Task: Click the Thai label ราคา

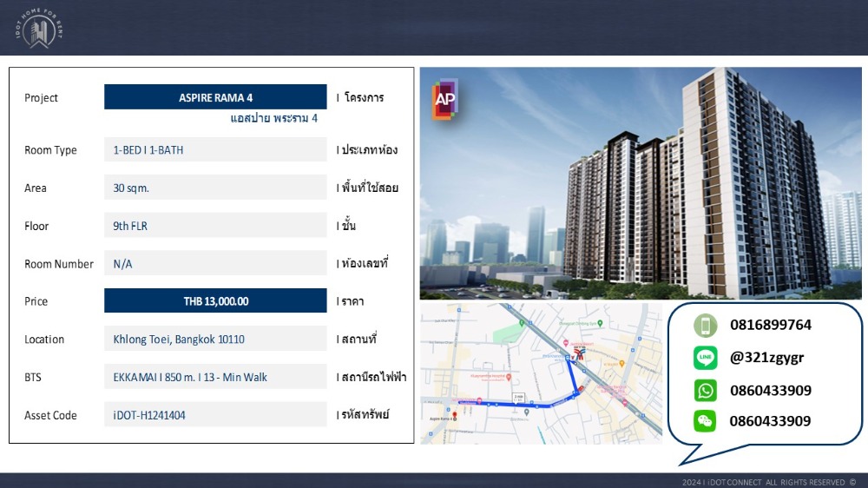Action: tap(352, 300)
